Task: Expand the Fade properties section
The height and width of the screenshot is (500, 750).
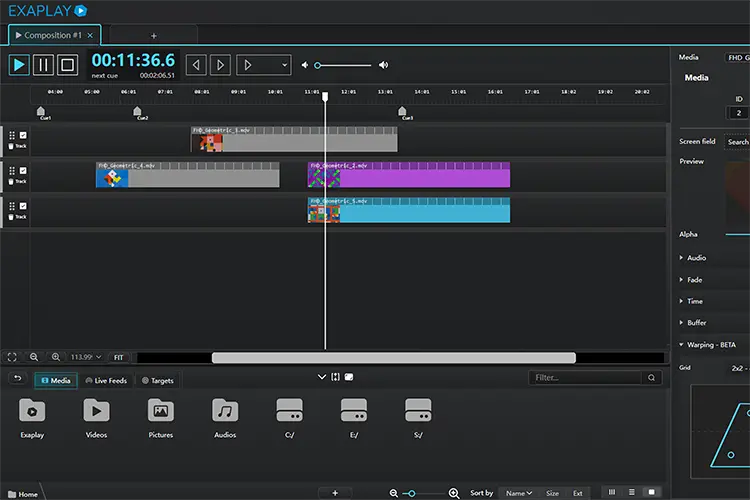Action: click(691, 279)
